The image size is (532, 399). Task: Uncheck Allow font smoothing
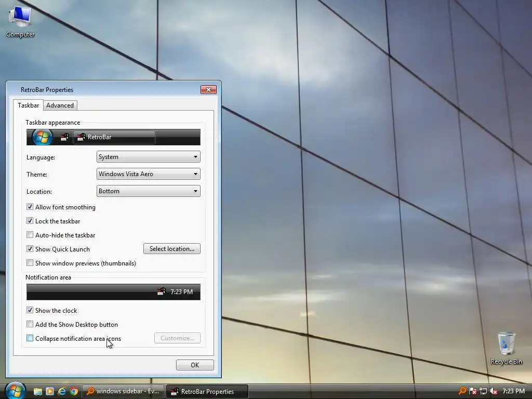[x=30, y=207]
